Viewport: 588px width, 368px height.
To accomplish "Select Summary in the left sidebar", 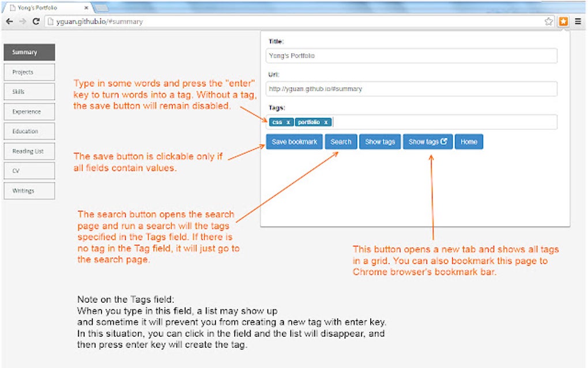I will (29, 52).
